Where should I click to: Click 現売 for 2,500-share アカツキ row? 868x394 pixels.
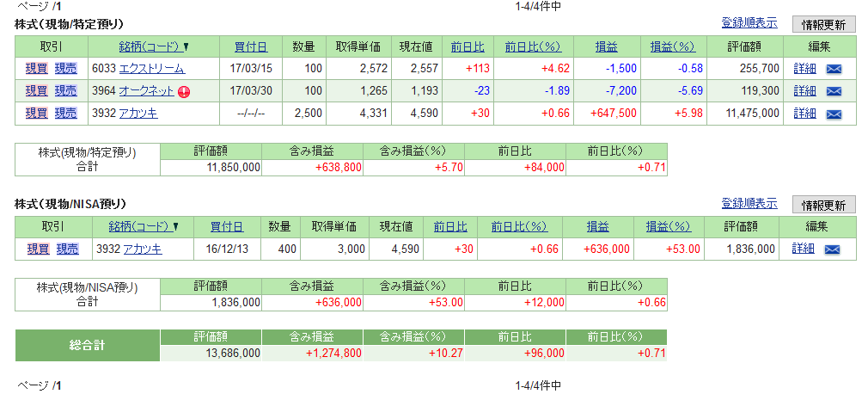click(x=66, y=114)
